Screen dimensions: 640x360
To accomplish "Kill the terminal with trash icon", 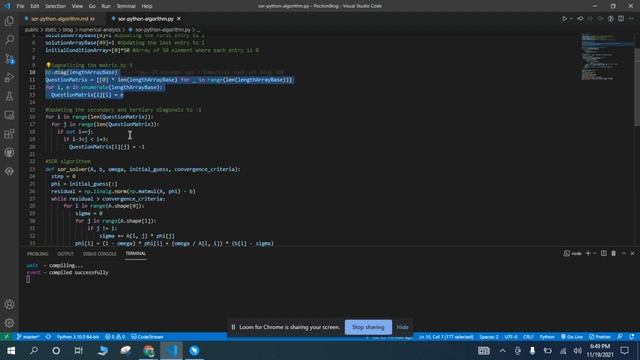I will tap(613, 253).
